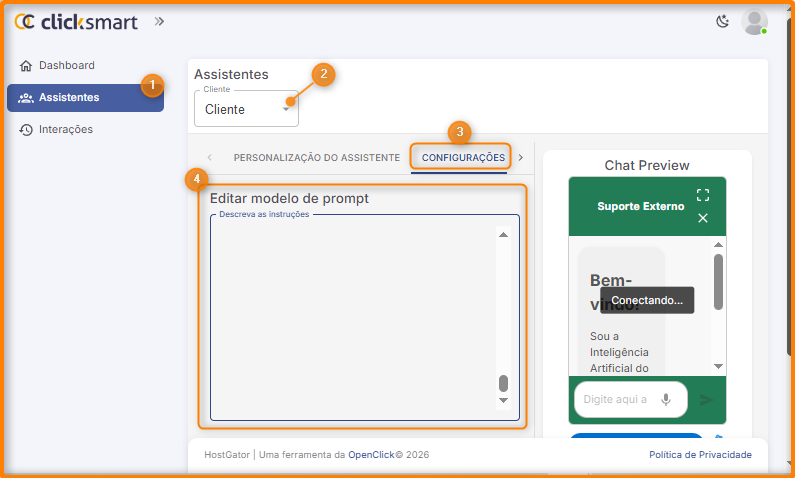Viewport: 795px width, 478px height.
Task: Click the ClickSmart logo
Action: pos(76,21)
